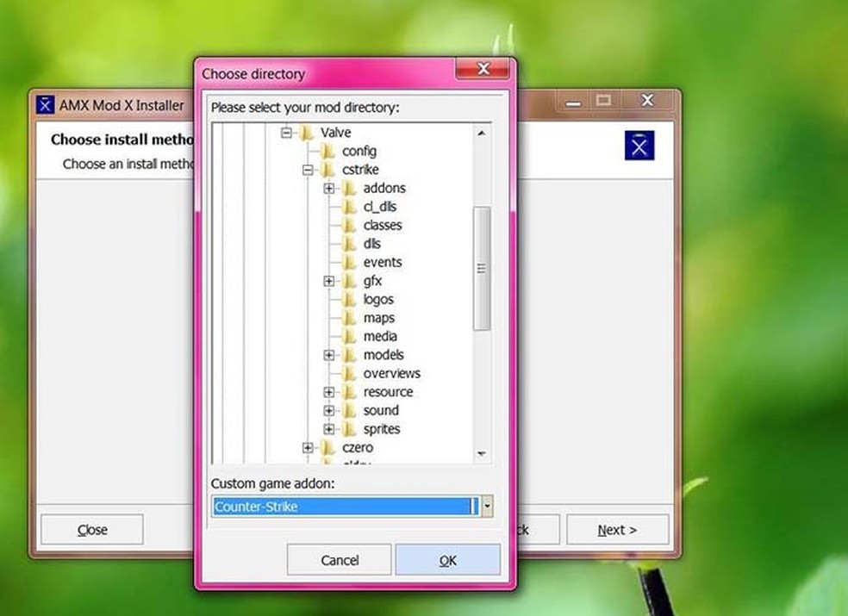
Task: Close the Choose directory dialog with X
Action: (483, 69)
